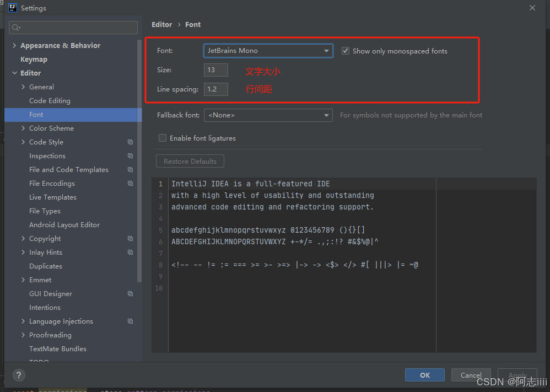Screen dimensions: 550x392
Task: Open Intentions settings page
Action: pyautogui.click(x=45, y=308)
